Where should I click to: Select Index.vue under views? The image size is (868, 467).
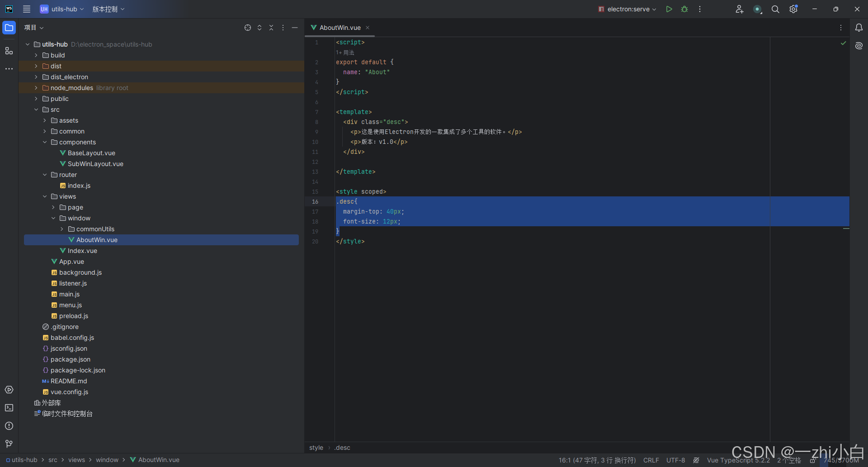82,251
